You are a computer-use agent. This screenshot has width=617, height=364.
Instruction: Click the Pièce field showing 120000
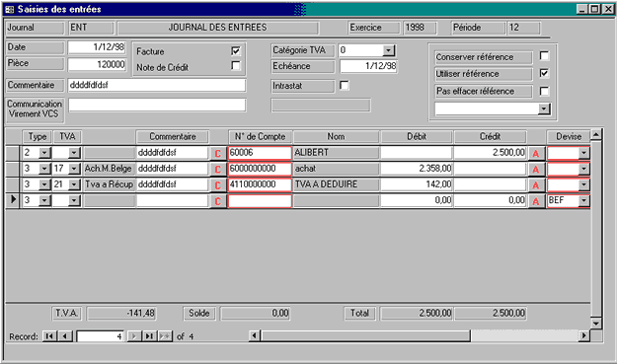(x=97, y=64)
